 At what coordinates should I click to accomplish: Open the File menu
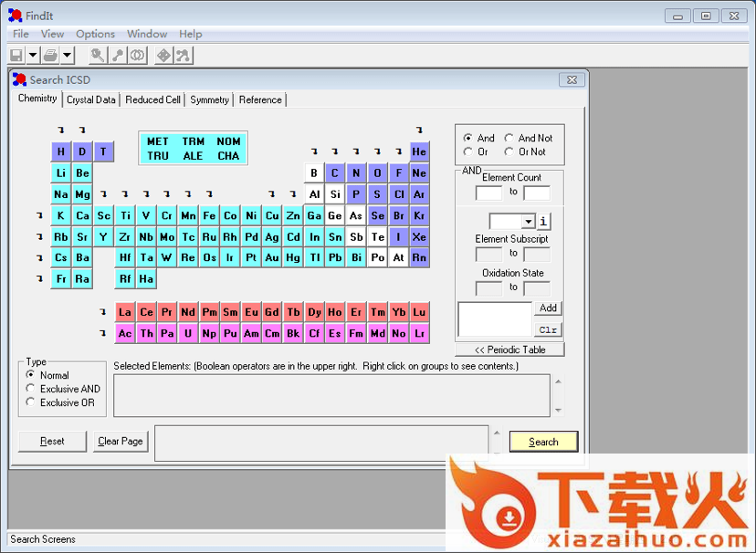[x=21, y=34]
